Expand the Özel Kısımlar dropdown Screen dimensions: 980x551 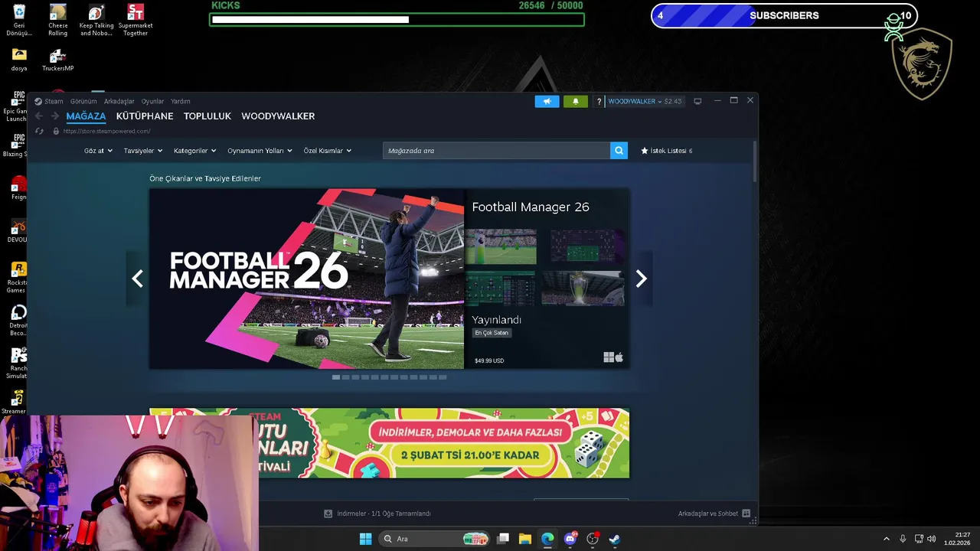(x=327, y=151)
